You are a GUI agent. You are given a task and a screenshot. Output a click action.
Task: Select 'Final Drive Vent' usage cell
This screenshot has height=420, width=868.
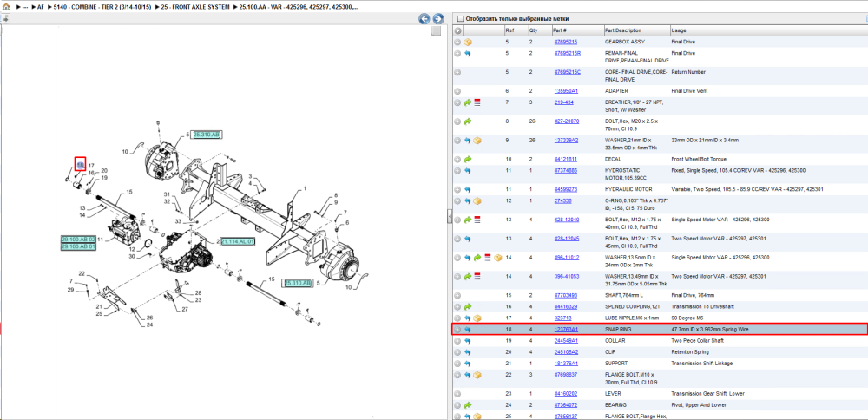pos(688,91)
